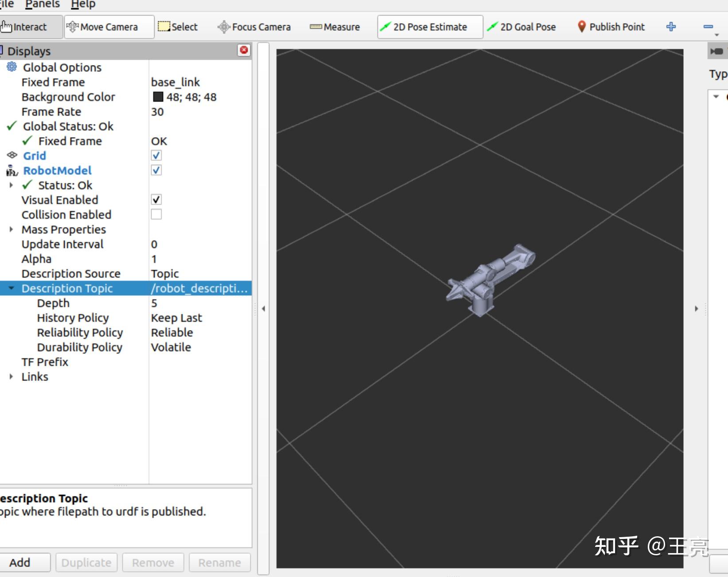Open the toolbar overflow arrow

(716, 35)
